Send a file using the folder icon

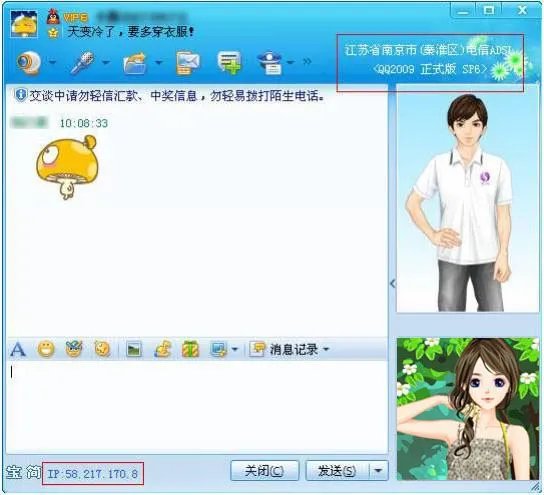pyautogui.click(x=135, y=63)
